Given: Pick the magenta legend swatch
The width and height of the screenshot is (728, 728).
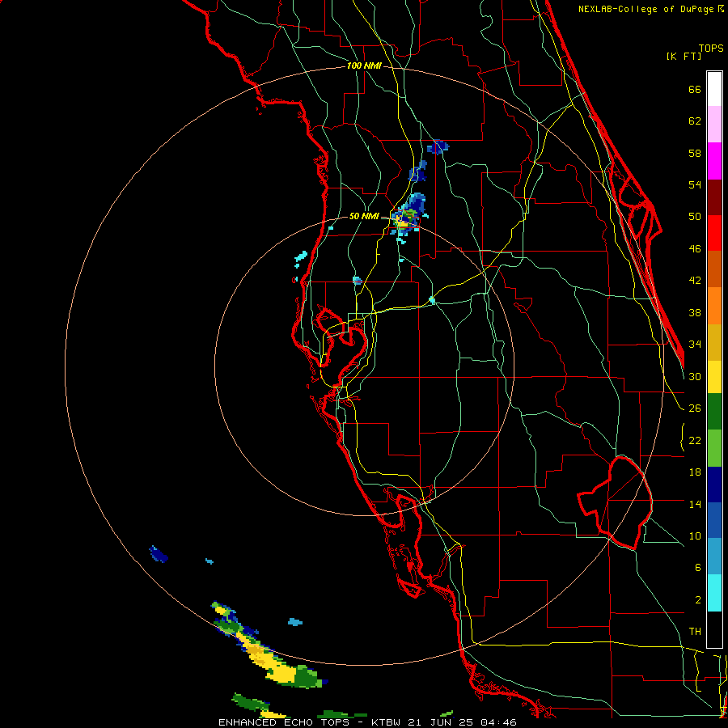Looking at the screenshot, I should (714, 161).
